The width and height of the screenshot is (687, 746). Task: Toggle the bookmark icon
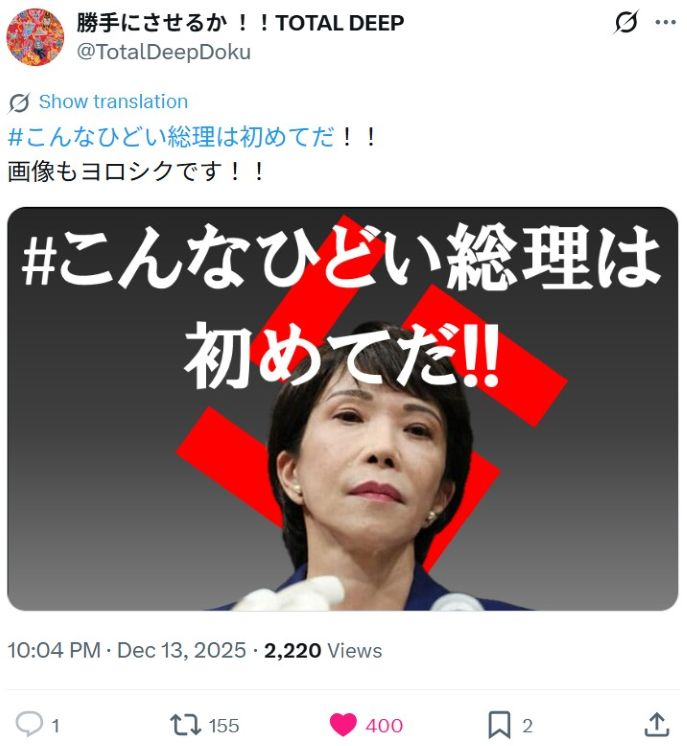pyautogui.click(x=500, y=725)
